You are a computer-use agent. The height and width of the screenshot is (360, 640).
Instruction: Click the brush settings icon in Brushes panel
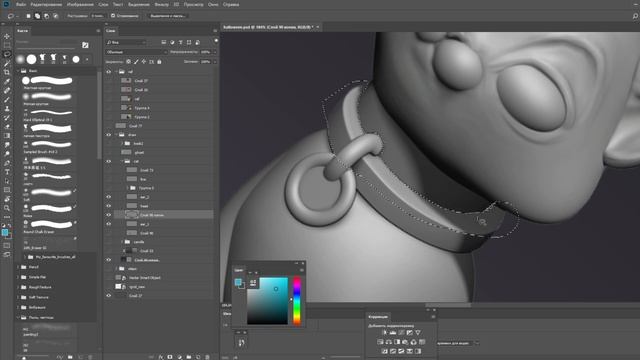pyautogui.click(x=85, y=45)
